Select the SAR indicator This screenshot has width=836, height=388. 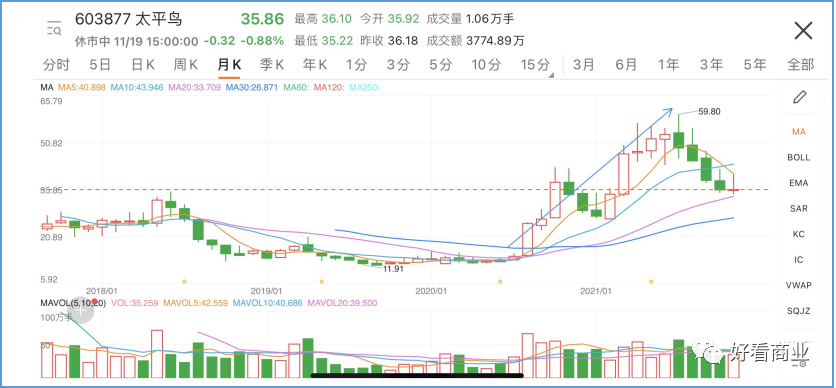(x=798, y=208)
